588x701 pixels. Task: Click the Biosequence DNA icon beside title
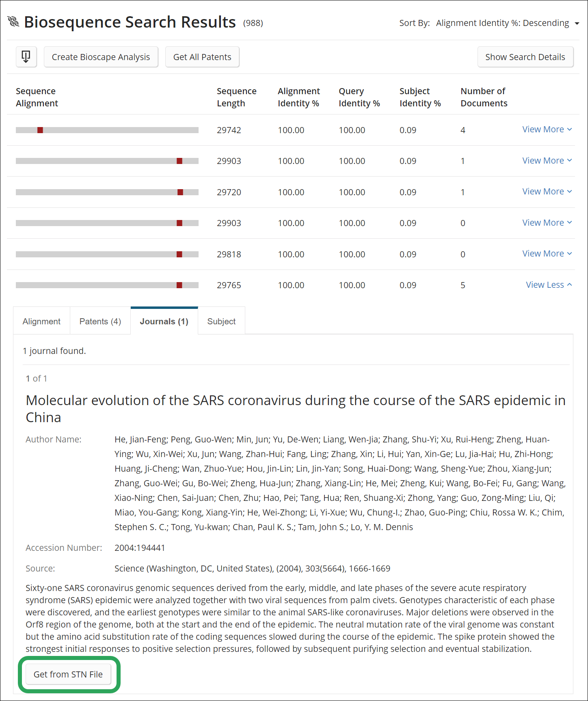click(13, 22)
